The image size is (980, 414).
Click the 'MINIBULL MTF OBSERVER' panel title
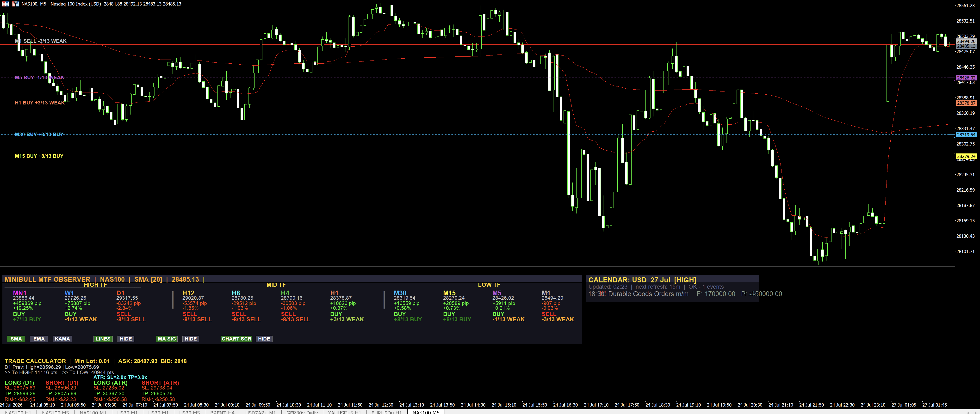pyautogui.click(x=47, y=280)
